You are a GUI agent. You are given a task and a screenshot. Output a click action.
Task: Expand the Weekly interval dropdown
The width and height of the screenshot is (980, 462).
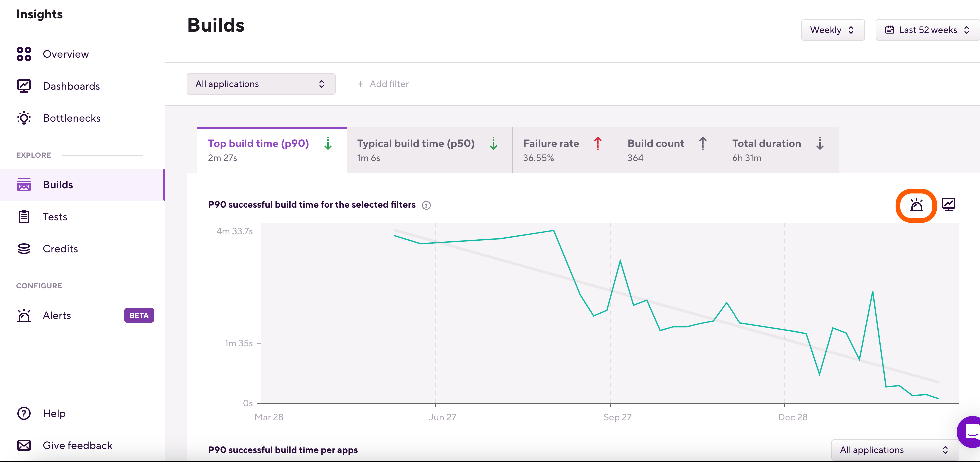pos(832,30)
